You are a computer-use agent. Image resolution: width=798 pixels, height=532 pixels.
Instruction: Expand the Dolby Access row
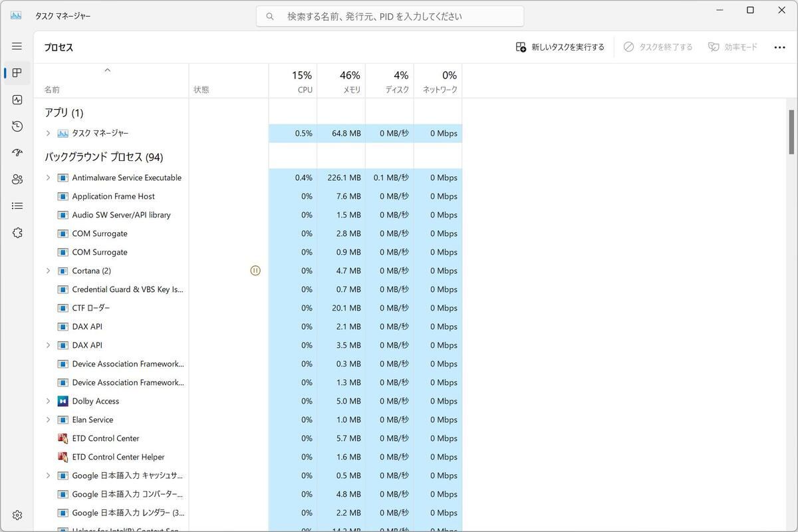(x=48, y=401)
